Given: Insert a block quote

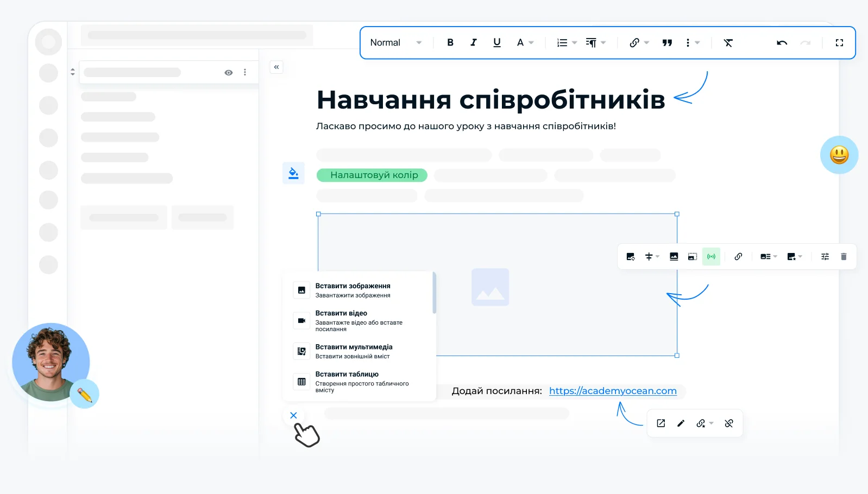Looking at the screenshot, I should point(667,43).
